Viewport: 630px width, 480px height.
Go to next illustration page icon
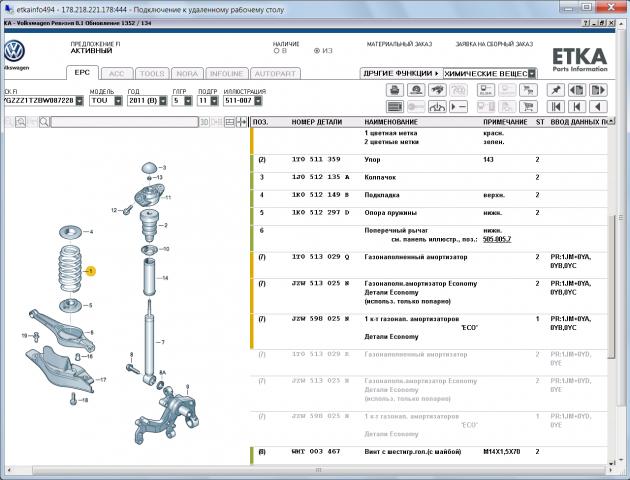click(598, 90)
